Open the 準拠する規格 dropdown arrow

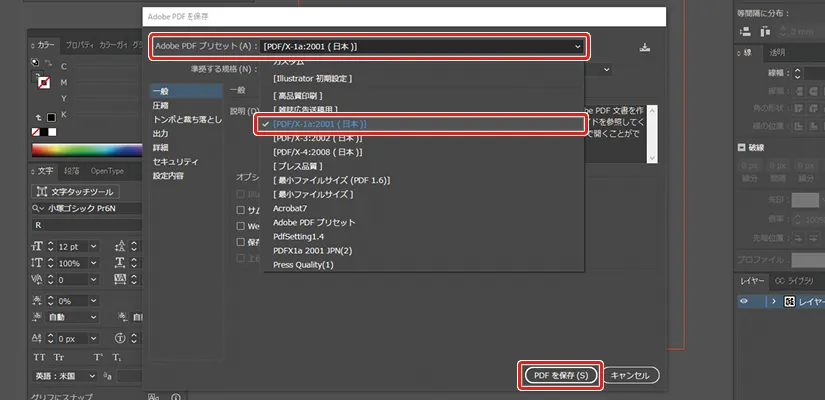(607, 69)
